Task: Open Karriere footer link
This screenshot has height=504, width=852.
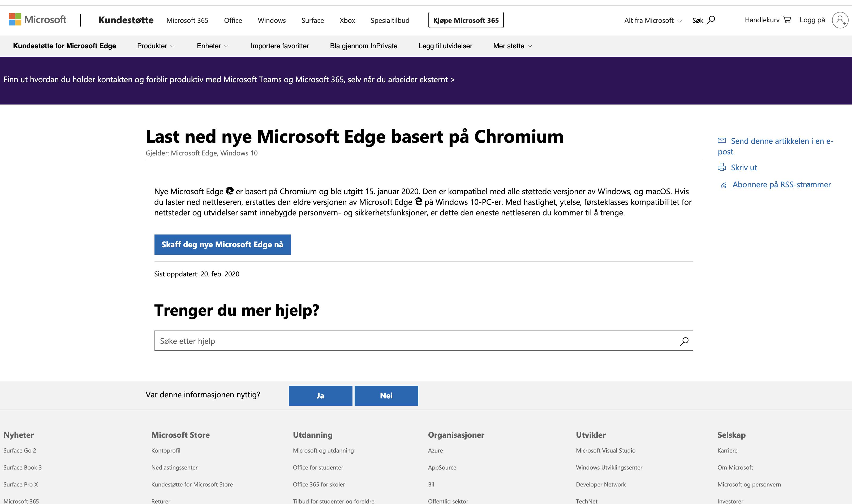Action: tap(727, 450)
